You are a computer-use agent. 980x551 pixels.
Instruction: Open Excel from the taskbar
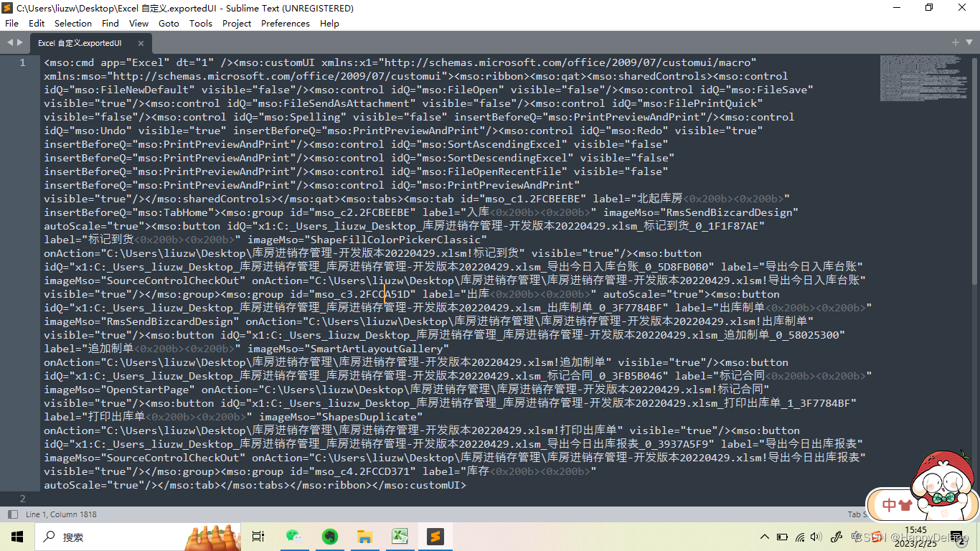(400, 537)
